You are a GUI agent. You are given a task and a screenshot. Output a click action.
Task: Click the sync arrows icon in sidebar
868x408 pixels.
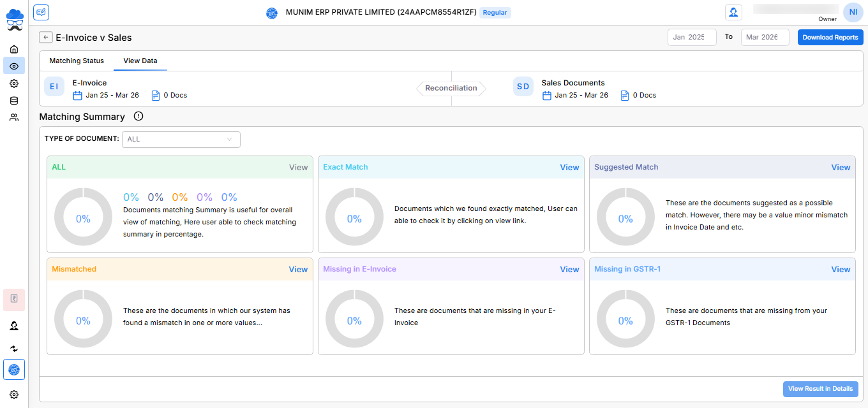[14, 349]
